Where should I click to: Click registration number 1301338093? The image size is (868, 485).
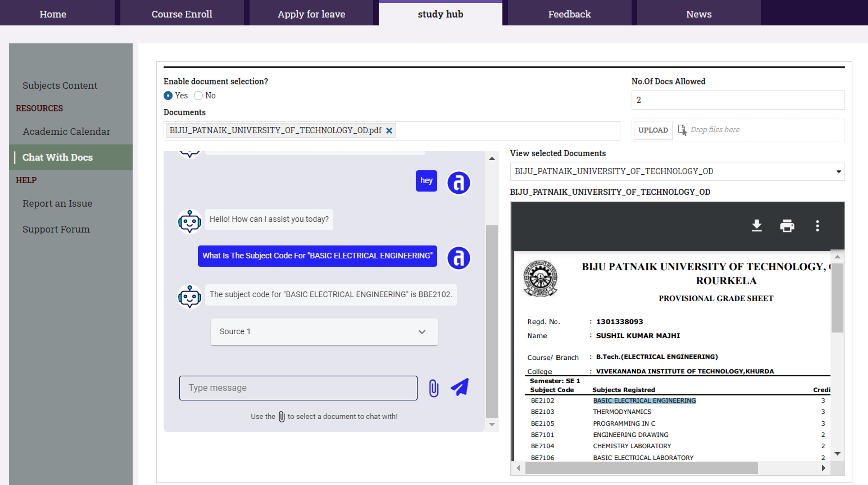click(619, 322)
